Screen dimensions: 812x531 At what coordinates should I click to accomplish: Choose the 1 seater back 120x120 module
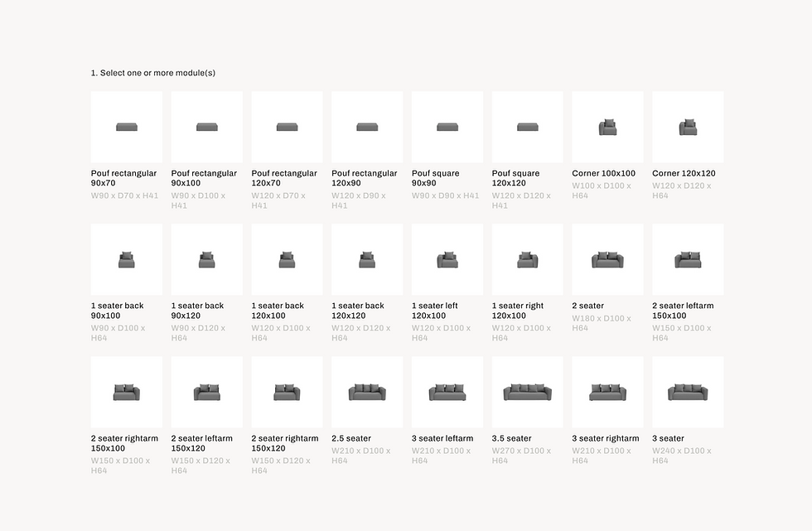(x=367, y=260)
